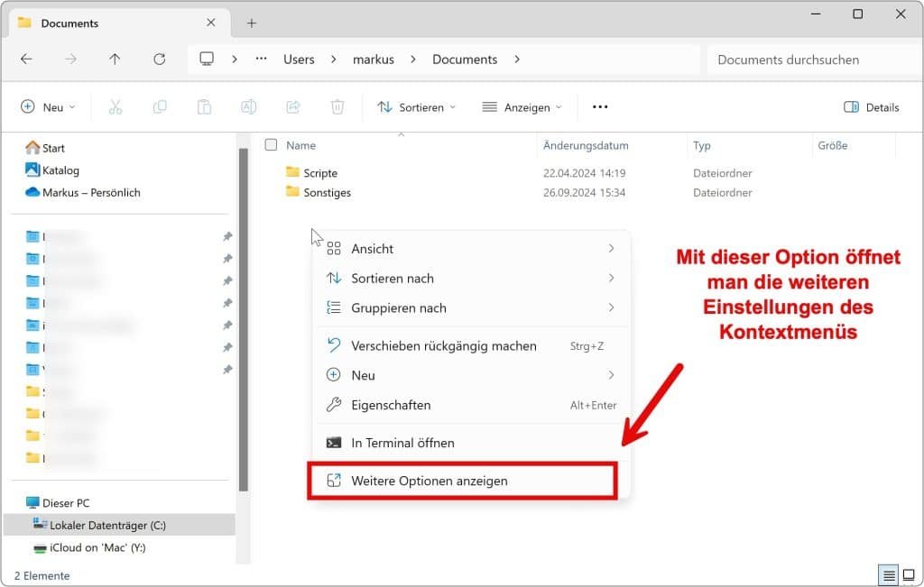The width and height of the screenshot is (924, 587).
Task: Select the Cut icon in the toolbar
Action: pos(115,106)
